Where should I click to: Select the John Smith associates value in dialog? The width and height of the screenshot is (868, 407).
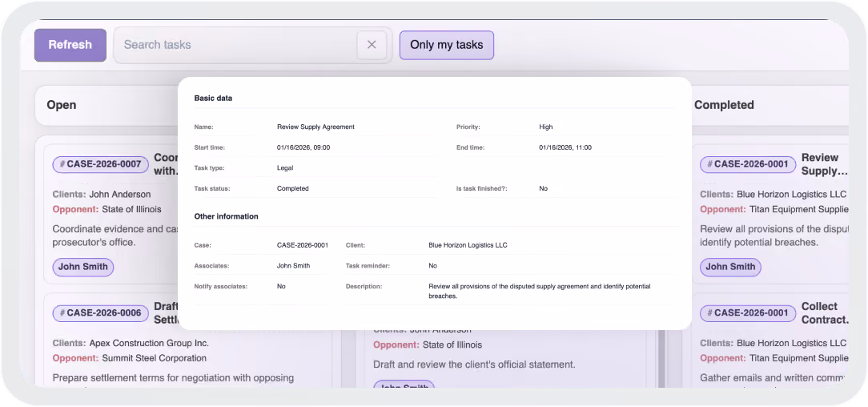[x=293, y=266]
